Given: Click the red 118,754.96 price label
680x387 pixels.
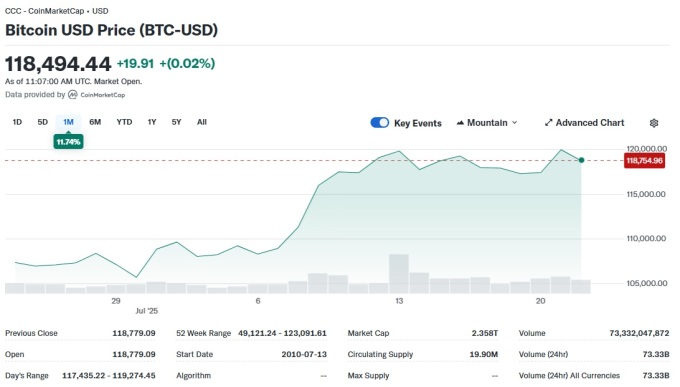Looking at the screenshot, I should click(x=644, y=161).
